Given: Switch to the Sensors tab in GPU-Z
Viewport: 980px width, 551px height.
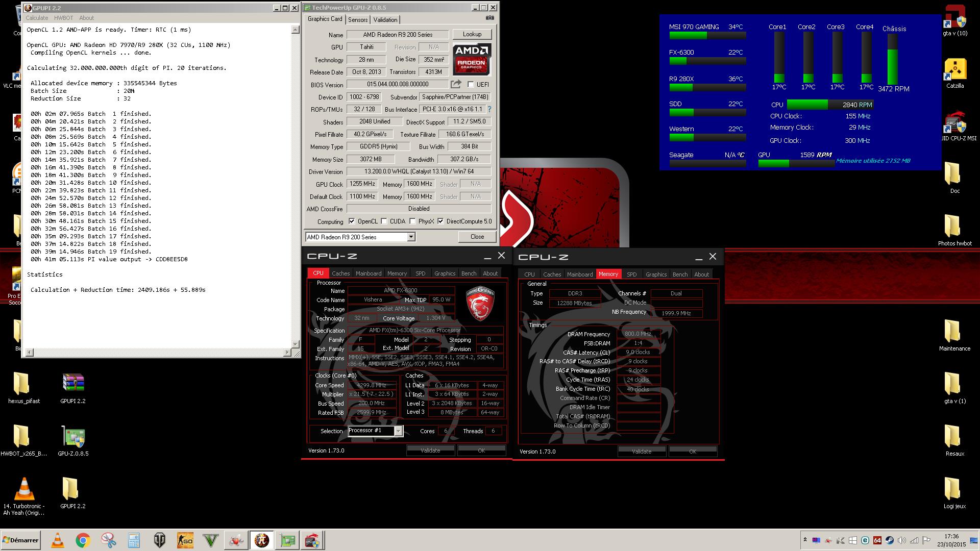Looking at the screenshot, I should coord(358,19).
